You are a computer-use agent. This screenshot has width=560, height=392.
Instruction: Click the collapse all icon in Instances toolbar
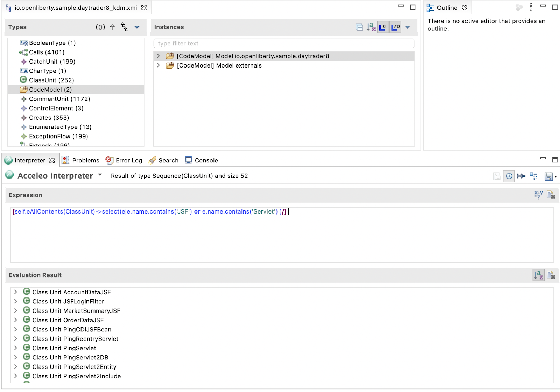(359, 27)
